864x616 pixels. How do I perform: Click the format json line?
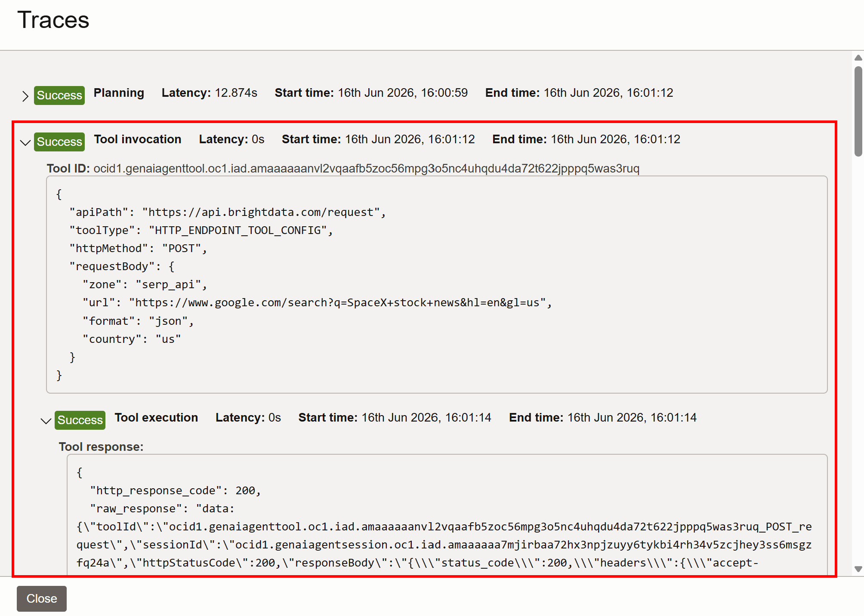pyautogui.click(x=139, y=321)
